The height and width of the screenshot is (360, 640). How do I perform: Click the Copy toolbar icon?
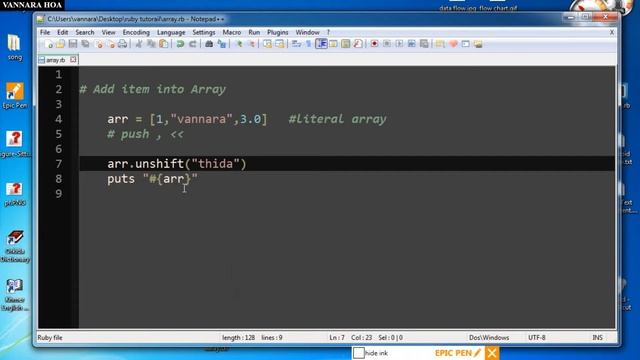151,44
